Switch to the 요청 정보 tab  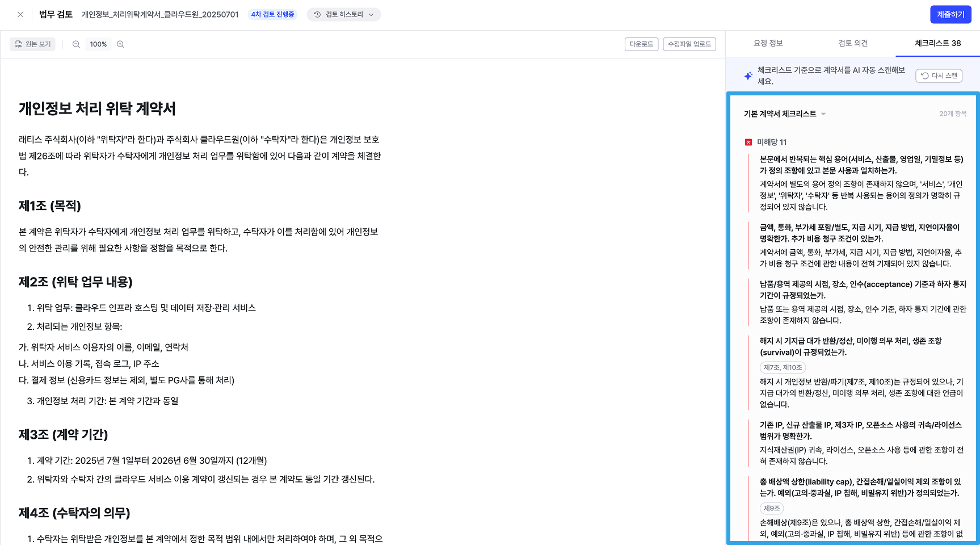(768, 43)
